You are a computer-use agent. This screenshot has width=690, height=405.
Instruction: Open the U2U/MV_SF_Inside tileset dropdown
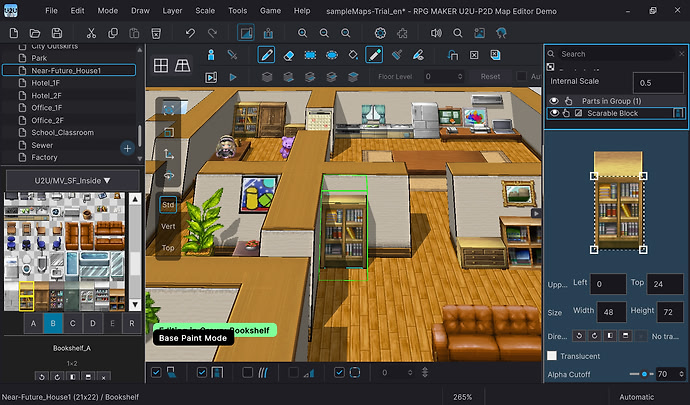(73, 180)
